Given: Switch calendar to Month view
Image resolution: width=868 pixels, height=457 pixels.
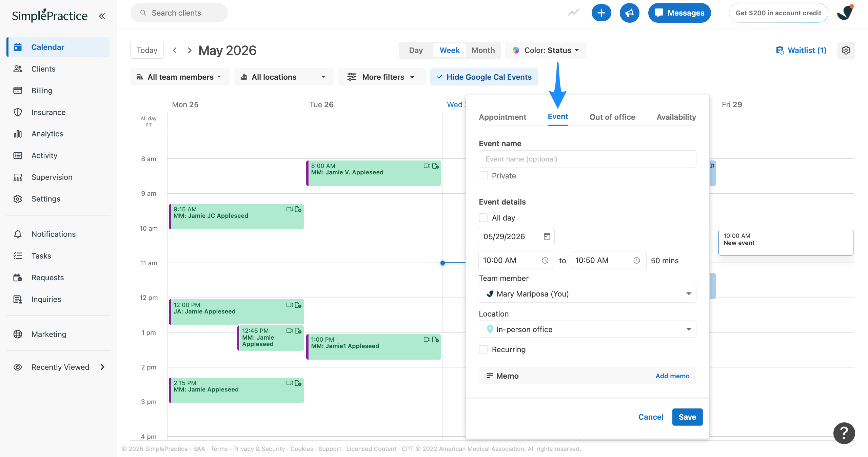Looking at the screenshot, I should coord(483,50).
